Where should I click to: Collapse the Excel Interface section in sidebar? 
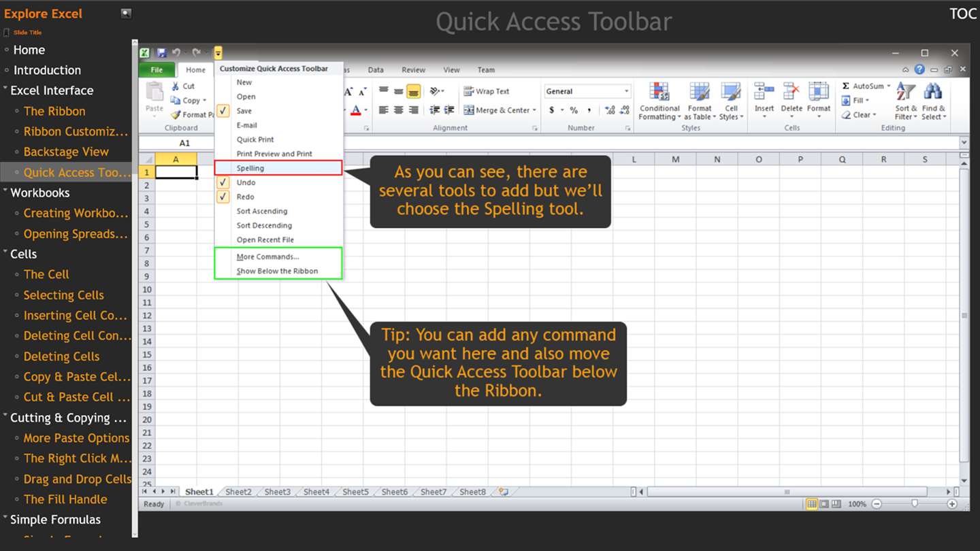click(5, 89)
